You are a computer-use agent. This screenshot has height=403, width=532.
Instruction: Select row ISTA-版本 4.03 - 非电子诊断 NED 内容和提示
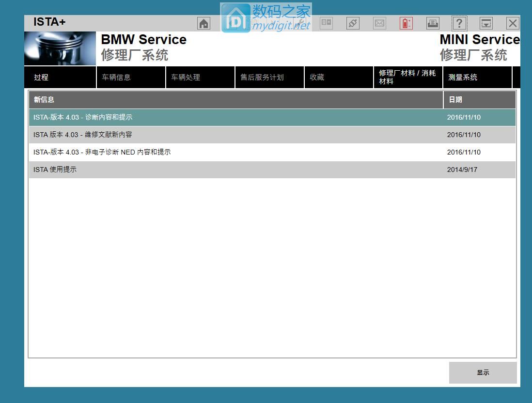[x=272, y=152]
